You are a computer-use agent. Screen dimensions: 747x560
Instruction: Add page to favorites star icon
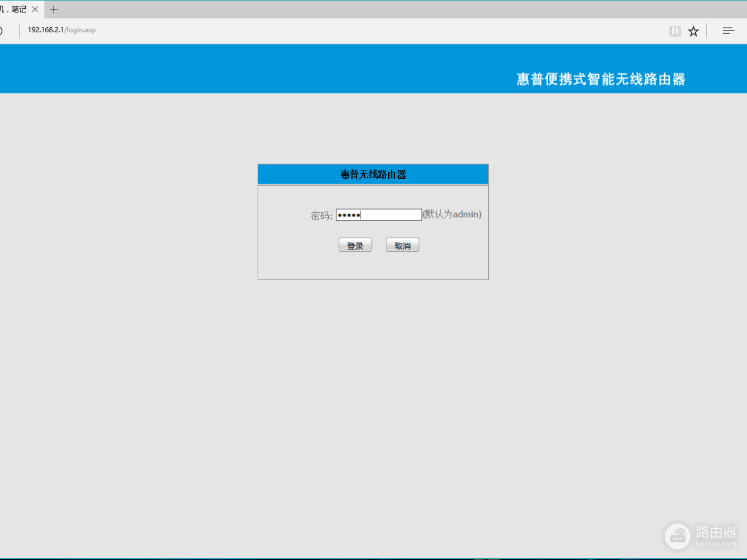pos(693,31)
